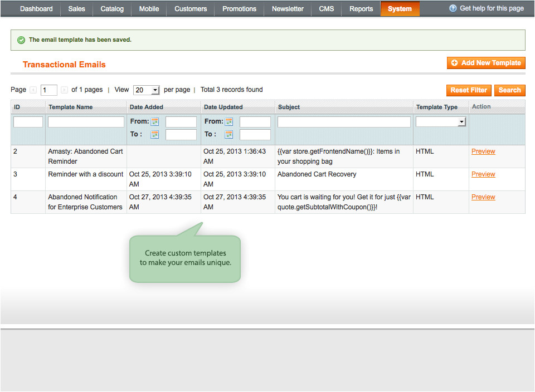The image size is (535, 392).
Task: Open Date Added To calendar icon
Action: [x=154, y=135]
